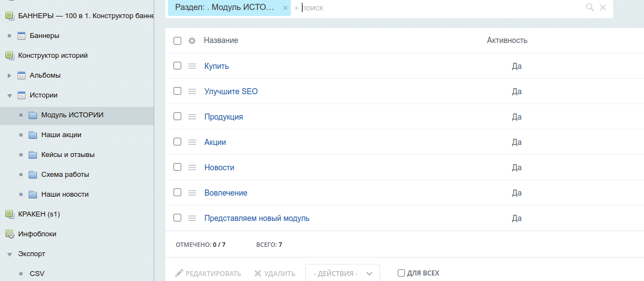Click the Схема работы folder icon

[33, 175]
